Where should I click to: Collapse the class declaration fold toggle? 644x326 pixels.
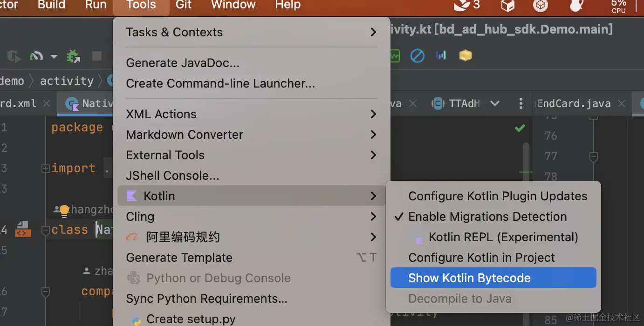46,230
